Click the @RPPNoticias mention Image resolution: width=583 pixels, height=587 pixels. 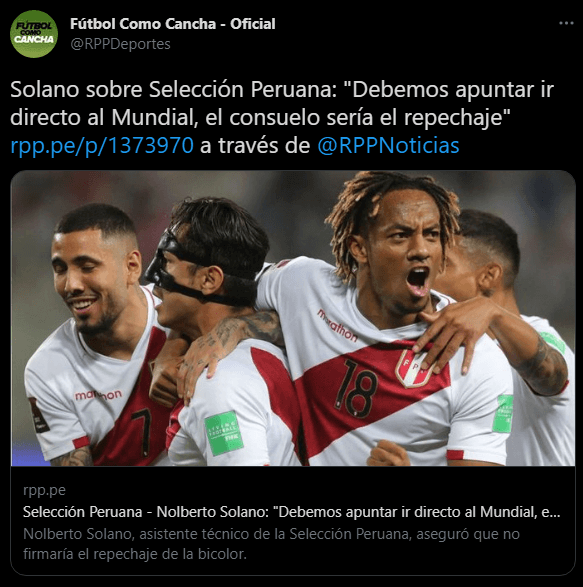point(388,145)
